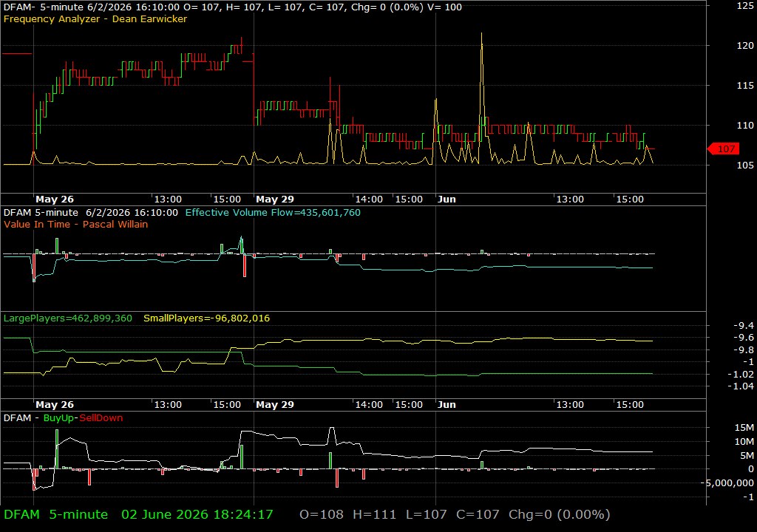
Task: Click the 'Jun' date on upper time axis
Action: click(x=447, y=199)
